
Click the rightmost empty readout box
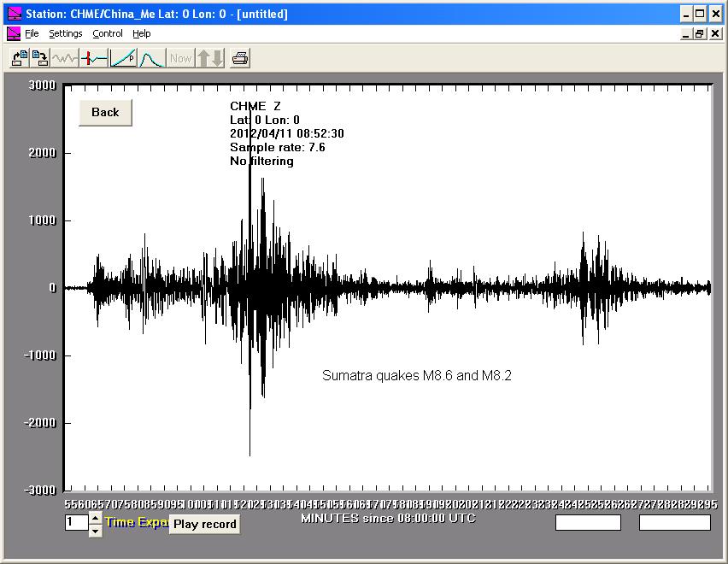(x=674, y=522)
